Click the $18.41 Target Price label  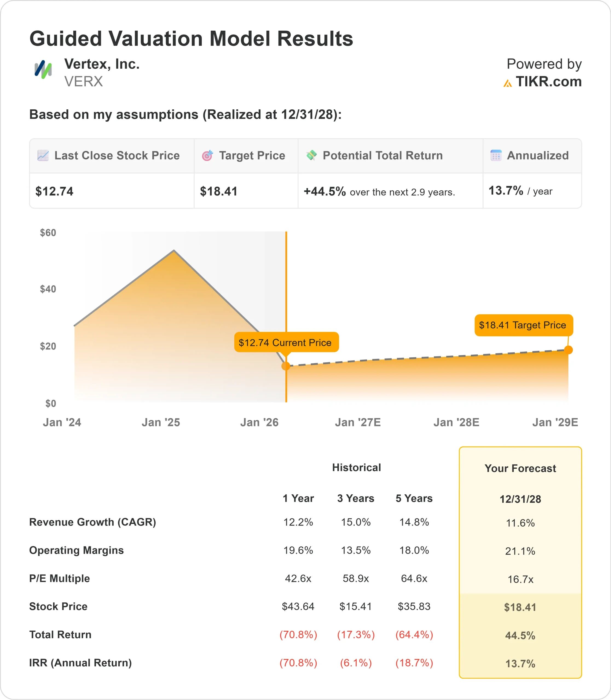coord(523,325)
